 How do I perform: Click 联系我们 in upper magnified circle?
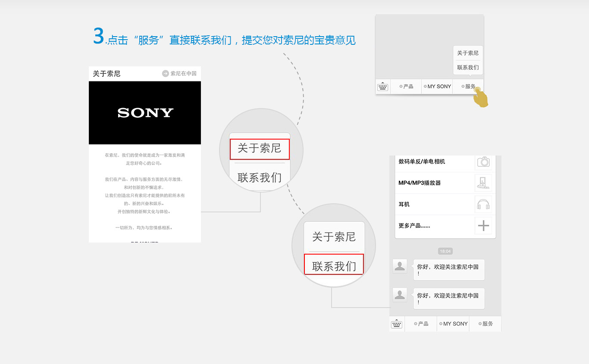coord(260,177)
